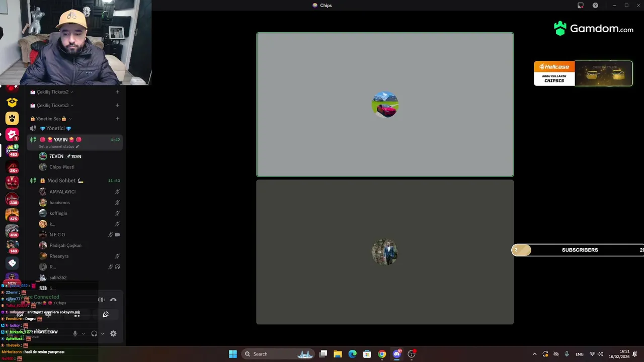Open microphone input options dropdown
This screenshot has width=644, height=362.
[83, 333]
